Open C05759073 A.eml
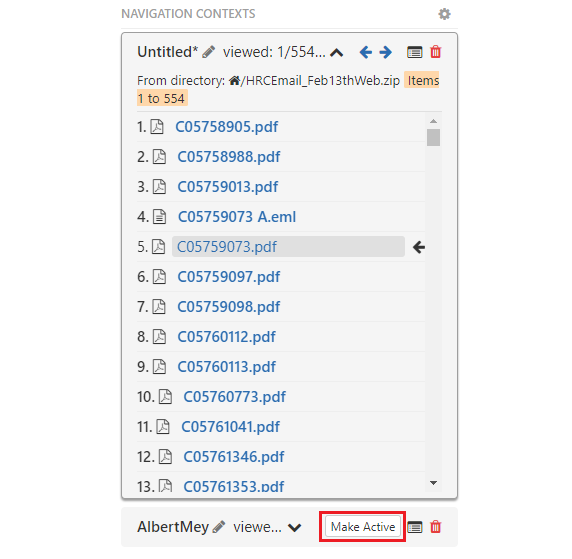Image resolution: width=572 pixels, height=559 pixels. click(x=237, y=217)
